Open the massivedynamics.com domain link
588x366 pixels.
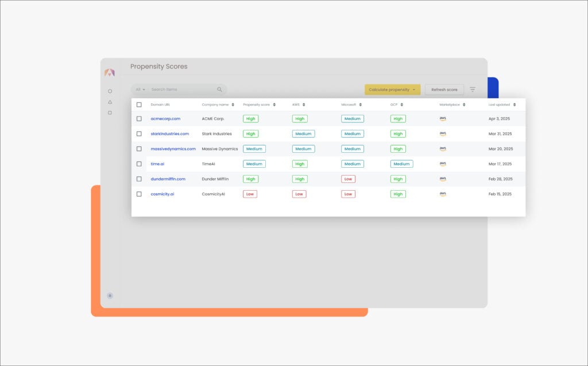(x=173, y=149)
